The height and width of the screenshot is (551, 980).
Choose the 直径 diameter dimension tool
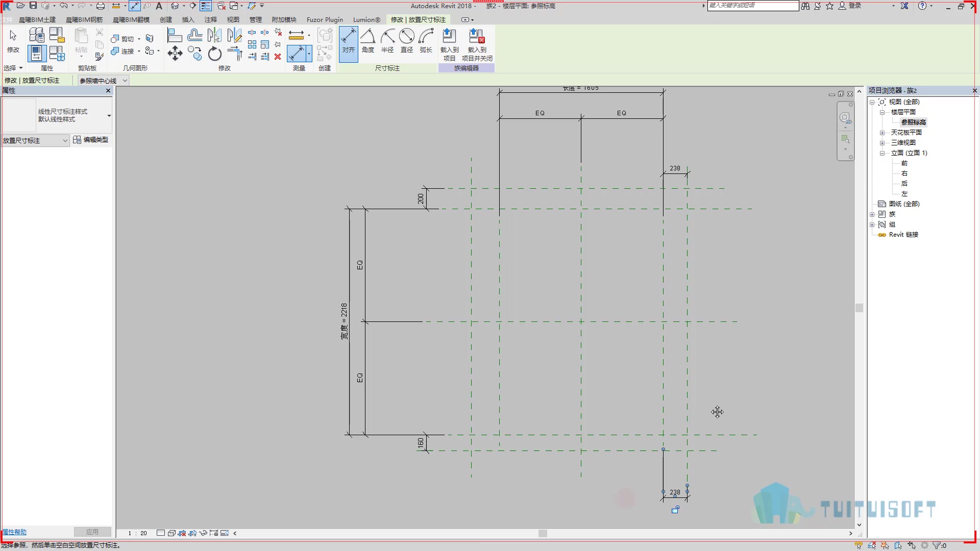tap(407, 41)
